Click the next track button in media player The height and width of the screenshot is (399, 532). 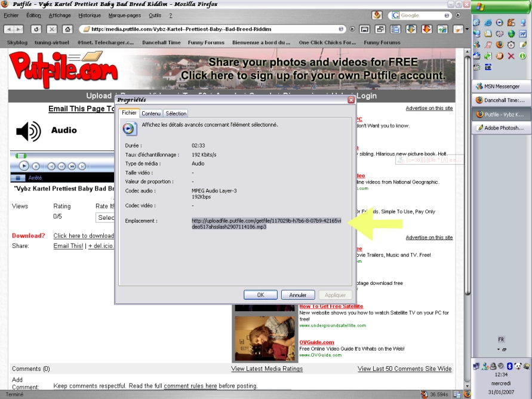(x=82, y=166)
